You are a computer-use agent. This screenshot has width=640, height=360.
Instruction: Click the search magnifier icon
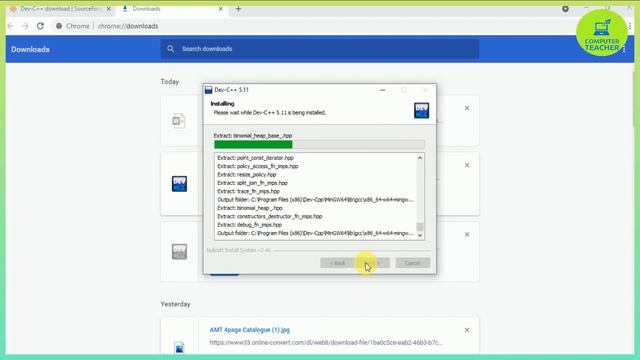[x=171, y=49]
